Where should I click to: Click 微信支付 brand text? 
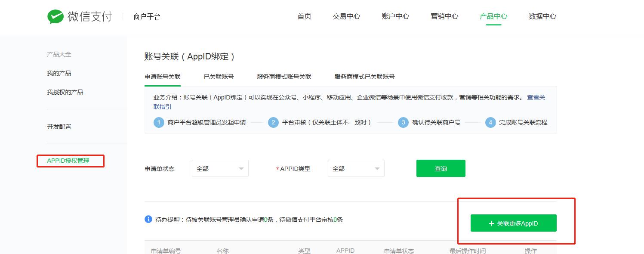[89, 17]
